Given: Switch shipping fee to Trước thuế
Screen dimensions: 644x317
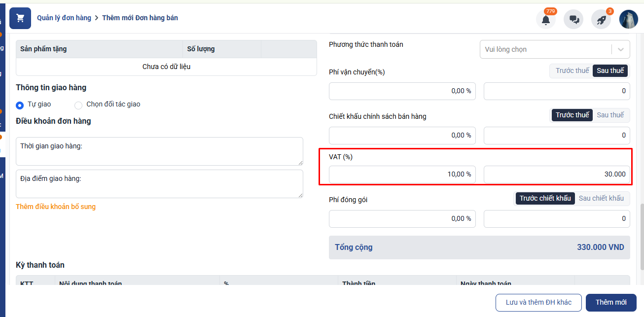Looking at the screenshot, I should tap(572, 70).
